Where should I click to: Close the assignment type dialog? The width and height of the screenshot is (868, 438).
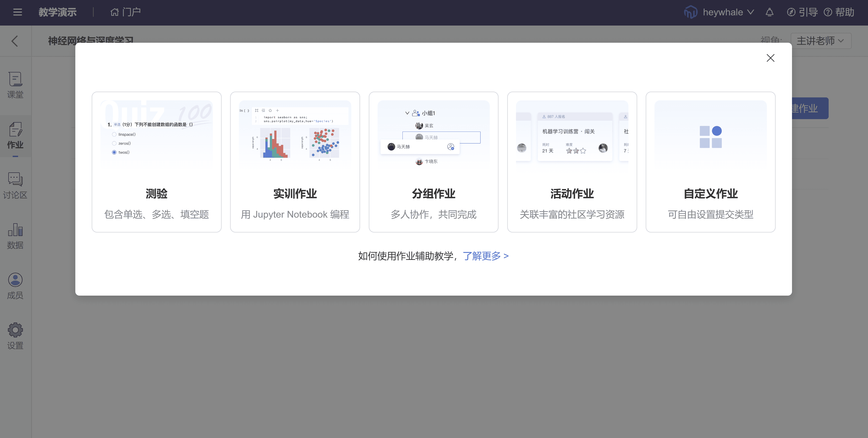[x=770, y=58]
